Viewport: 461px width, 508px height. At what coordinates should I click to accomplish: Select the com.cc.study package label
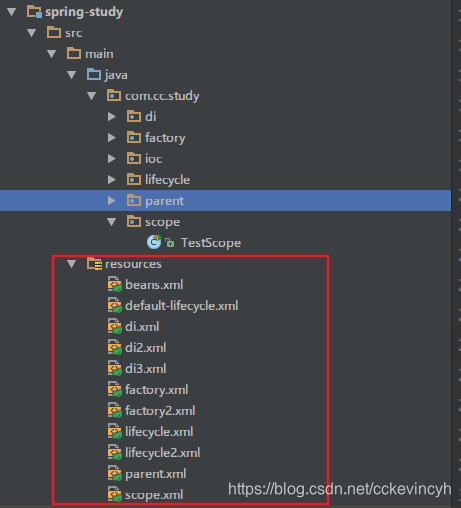162,96
